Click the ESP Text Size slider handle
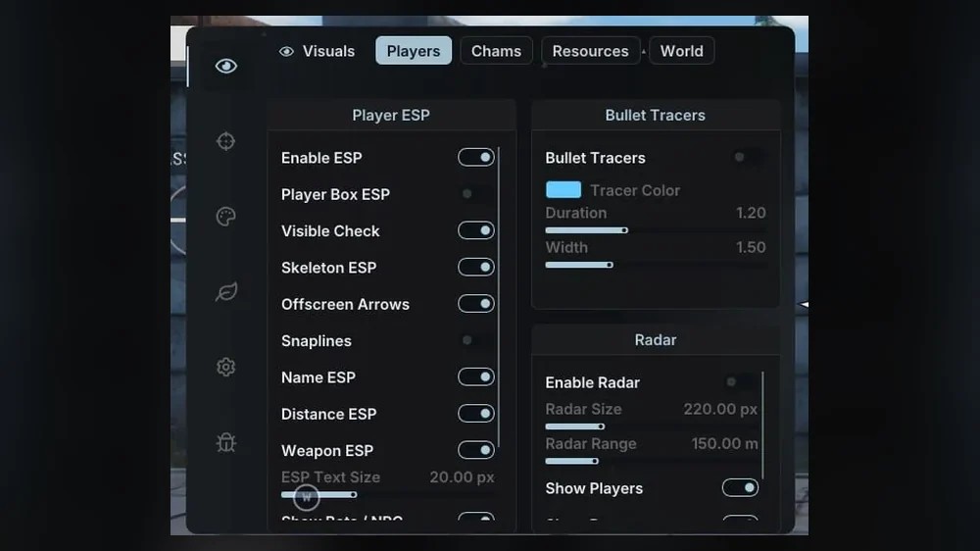 pos(353,495)
